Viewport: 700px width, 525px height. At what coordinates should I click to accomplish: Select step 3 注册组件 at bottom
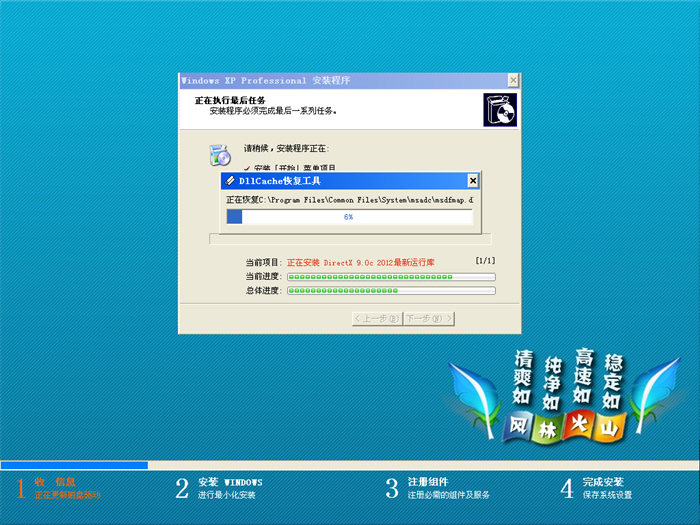click(x=438, y=488)
